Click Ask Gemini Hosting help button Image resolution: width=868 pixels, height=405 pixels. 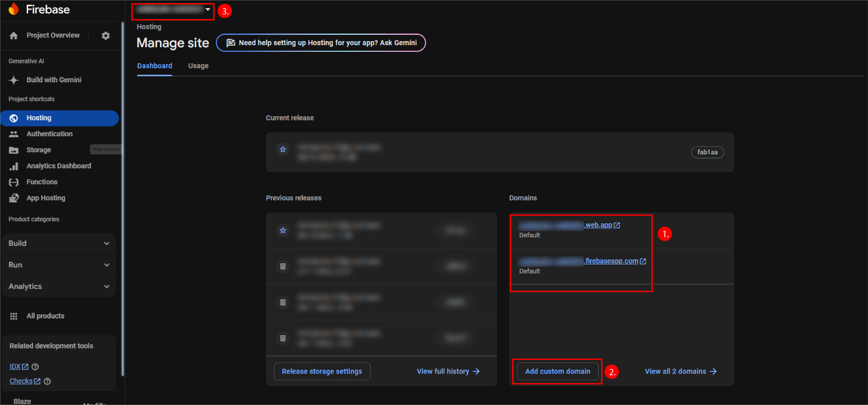point(321,43)
